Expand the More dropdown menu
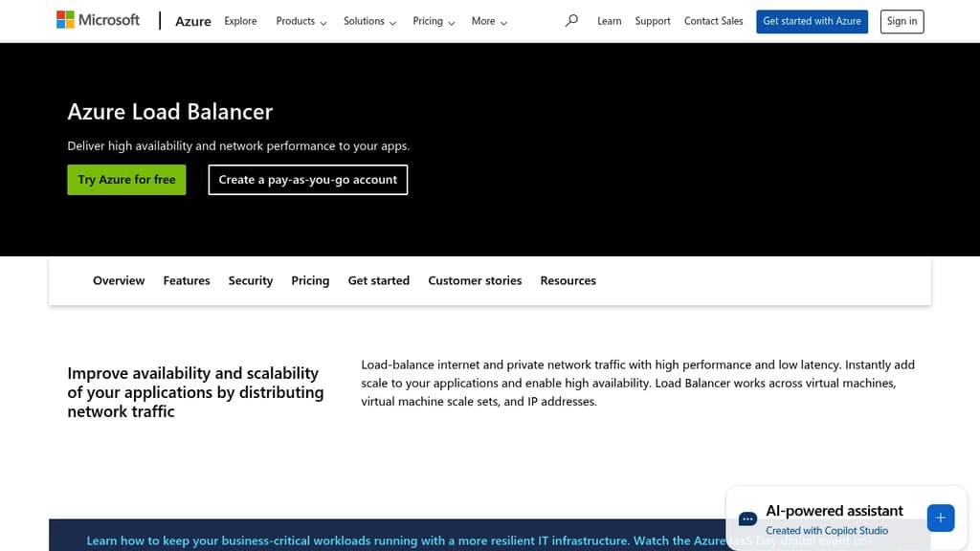Screen dimensions: 980x551 (489, 21)
